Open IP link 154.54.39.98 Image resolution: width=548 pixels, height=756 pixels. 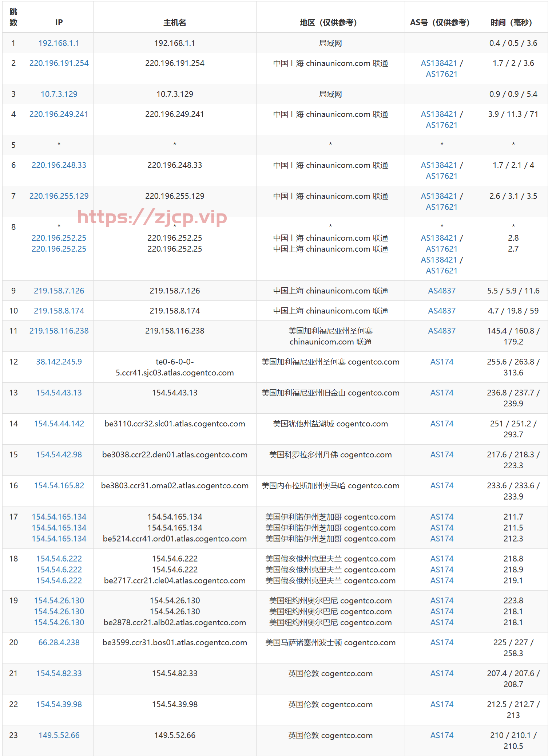tap(59, 704)
